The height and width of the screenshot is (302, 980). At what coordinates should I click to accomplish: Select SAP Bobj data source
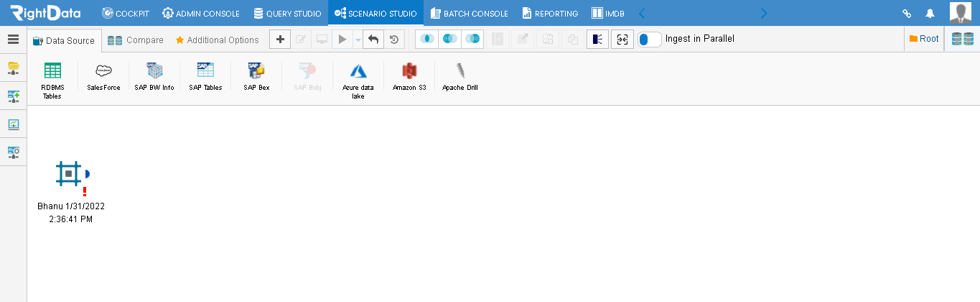coord(307,77)
